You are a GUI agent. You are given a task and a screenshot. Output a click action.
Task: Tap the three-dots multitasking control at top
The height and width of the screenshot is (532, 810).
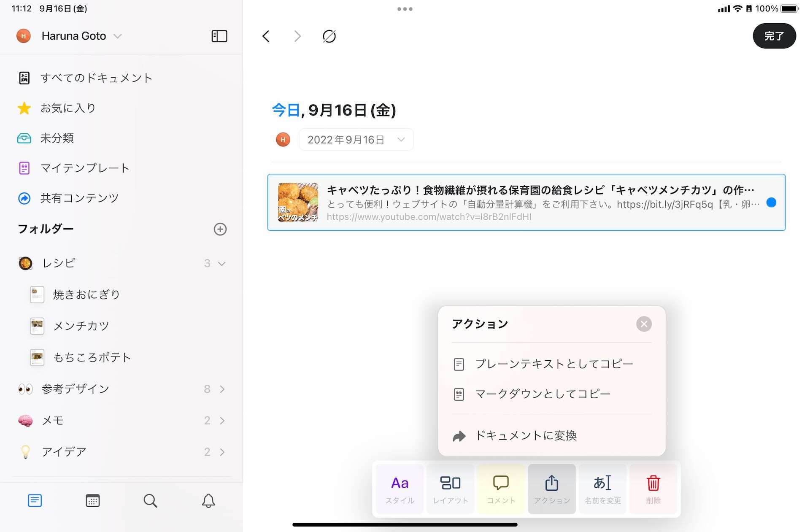point(405,9)
